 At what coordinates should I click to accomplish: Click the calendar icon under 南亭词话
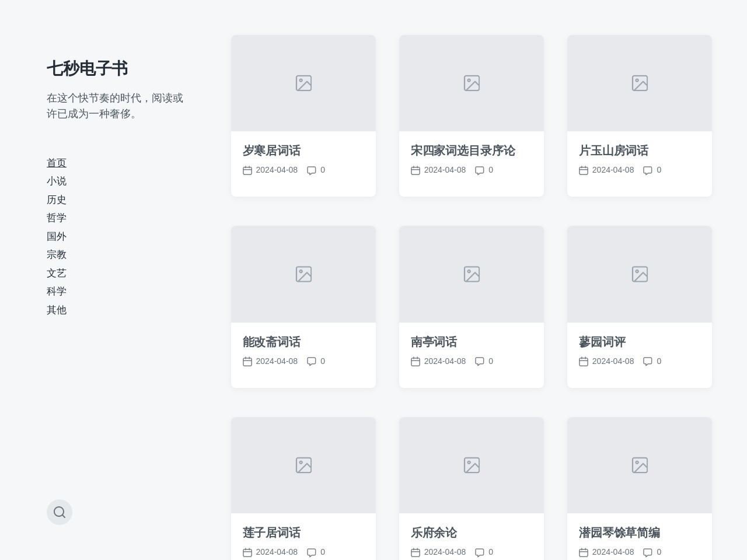tap(416, 361)
